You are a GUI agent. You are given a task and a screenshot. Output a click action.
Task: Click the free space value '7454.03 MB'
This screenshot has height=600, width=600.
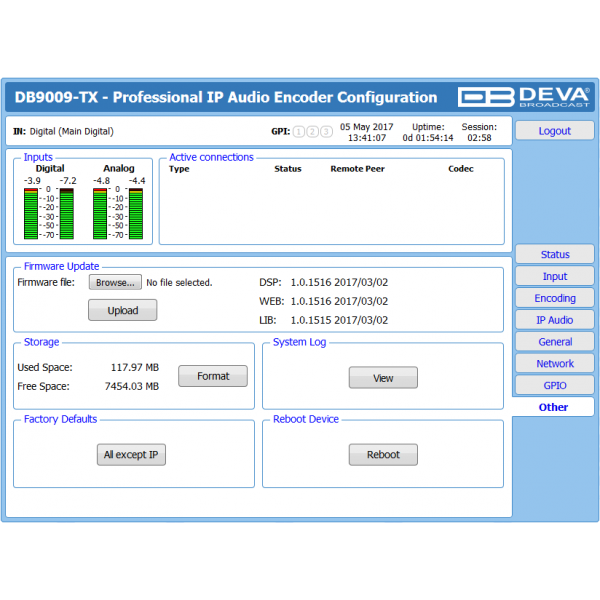(132, 386)
